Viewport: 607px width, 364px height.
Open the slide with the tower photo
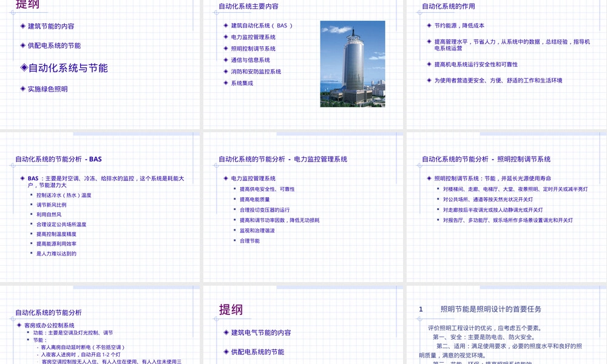coord(303,64)
